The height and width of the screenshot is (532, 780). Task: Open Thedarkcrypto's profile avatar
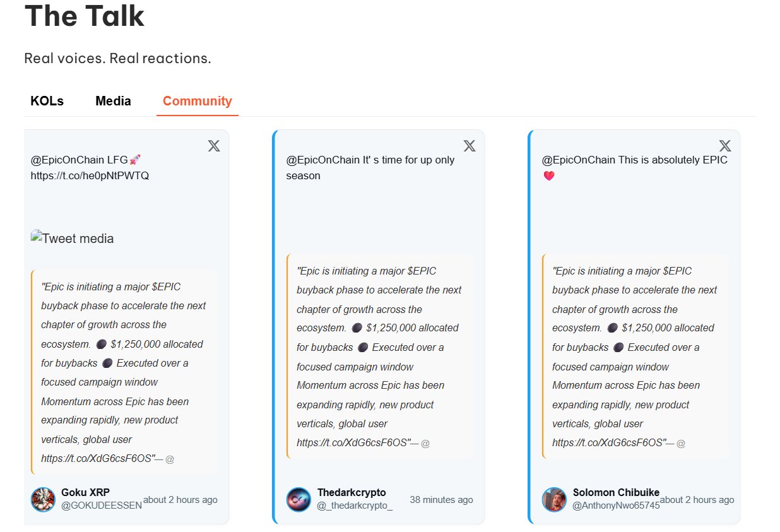pos(298,499)
